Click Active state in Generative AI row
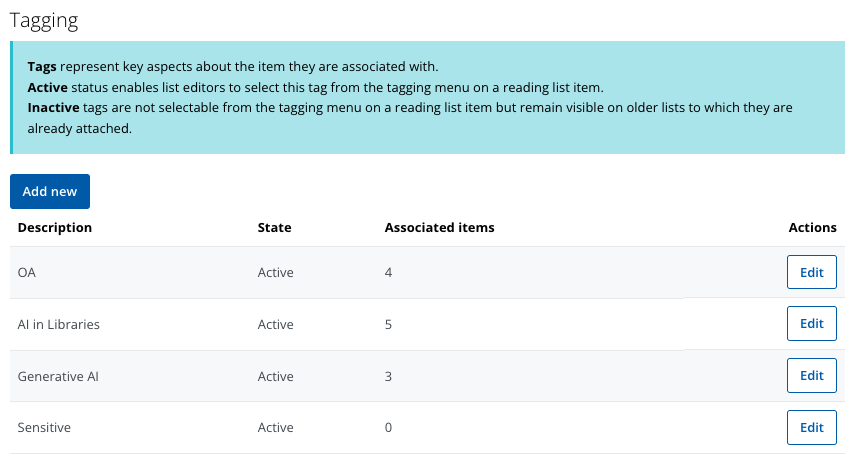The height and width of the screenshot is (462, 855). pyautogui.click(x=275, y=376)
